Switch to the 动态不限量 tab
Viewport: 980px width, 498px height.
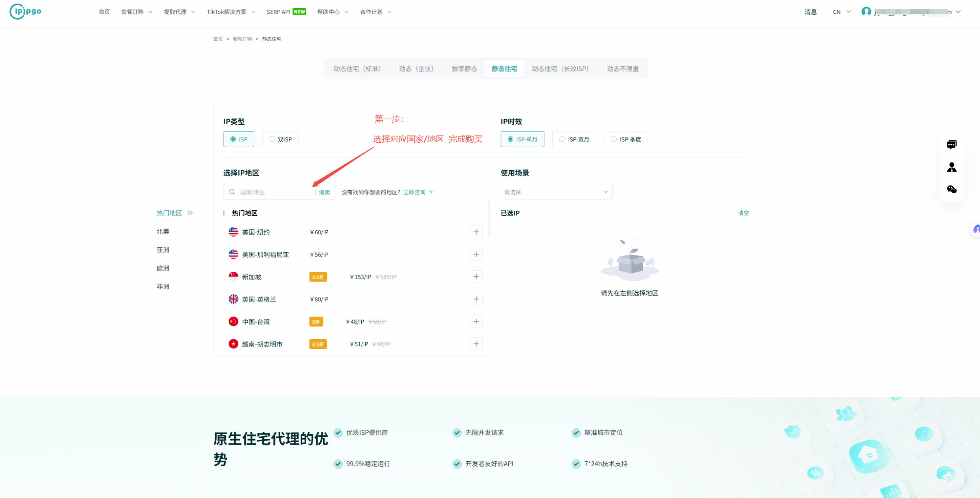622,68
